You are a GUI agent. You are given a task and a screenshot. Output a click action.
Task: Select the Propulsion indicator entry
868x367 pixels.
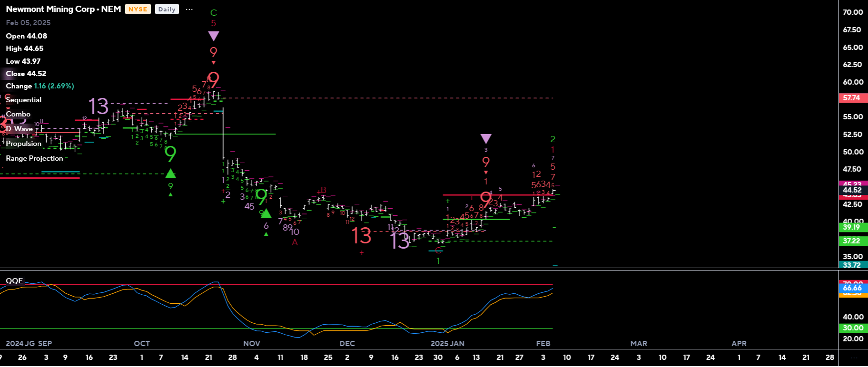24,144
